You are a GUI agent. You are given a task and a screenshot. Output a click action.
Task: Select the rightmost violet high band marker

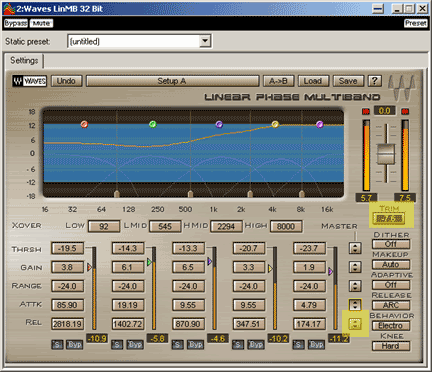pos(320,124)
